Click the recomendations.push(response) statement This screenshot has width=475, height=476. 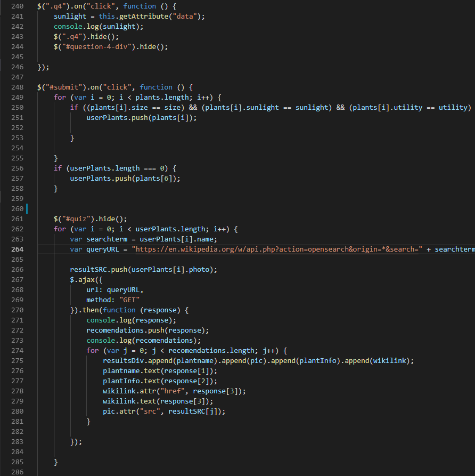click(148, 330)
